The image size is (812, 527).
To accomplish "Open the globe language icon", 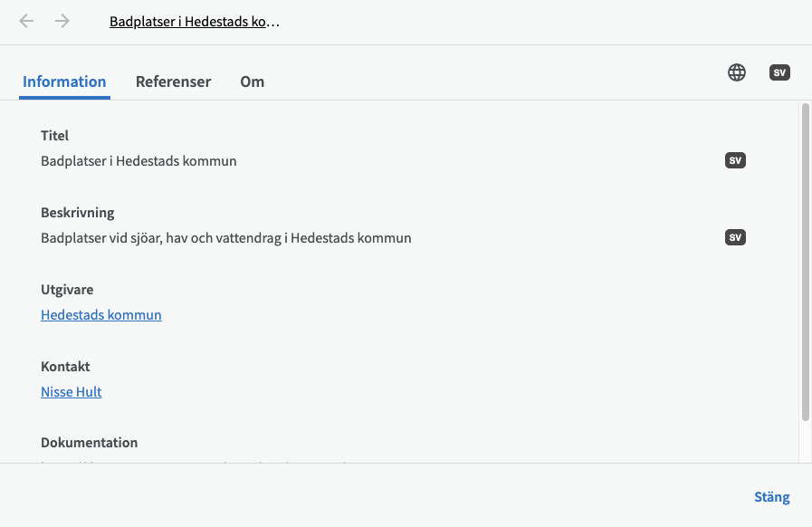I will coord(737,72).
